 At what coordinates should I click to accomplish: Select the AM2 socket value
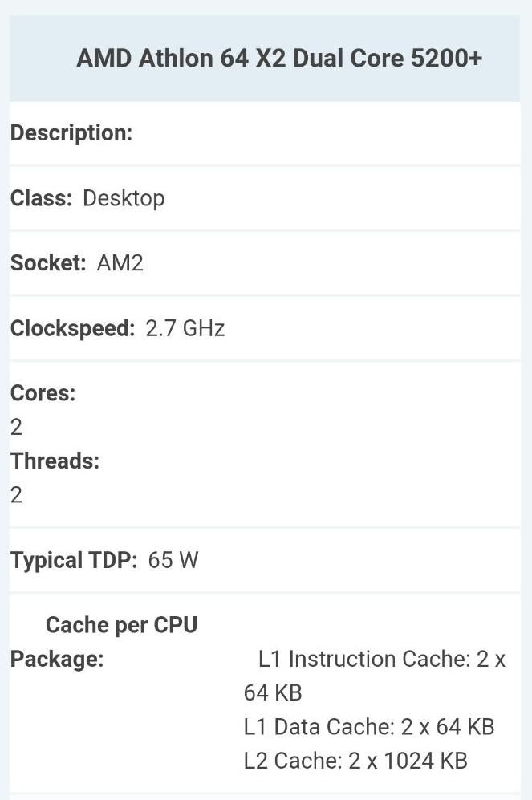coord(120,263)
